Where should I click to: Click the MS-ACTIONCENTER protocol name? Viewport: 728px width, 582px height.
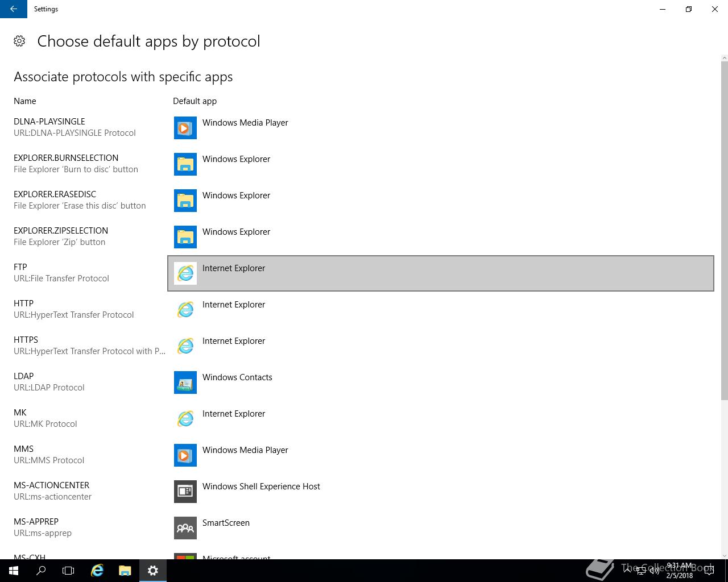[52, 485]
